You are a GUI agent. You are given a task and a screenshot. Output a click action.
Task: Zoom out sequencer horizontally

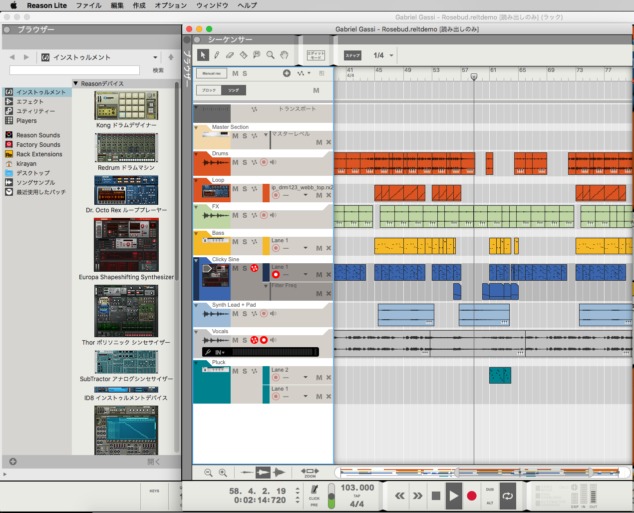point(208,472)
